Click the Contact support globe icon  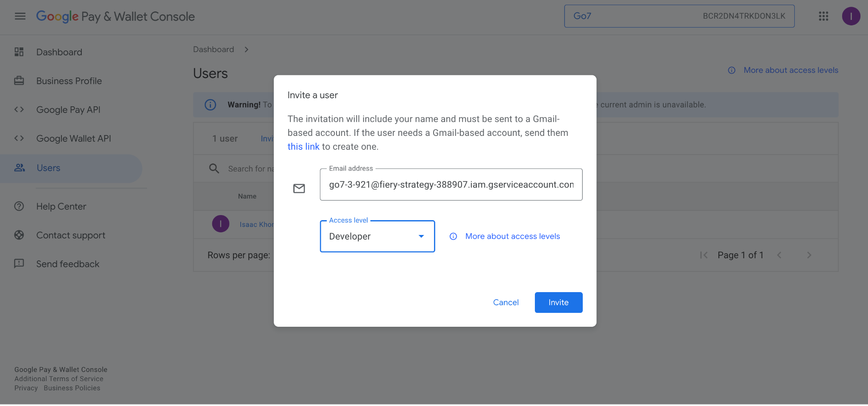coord(19,235)
